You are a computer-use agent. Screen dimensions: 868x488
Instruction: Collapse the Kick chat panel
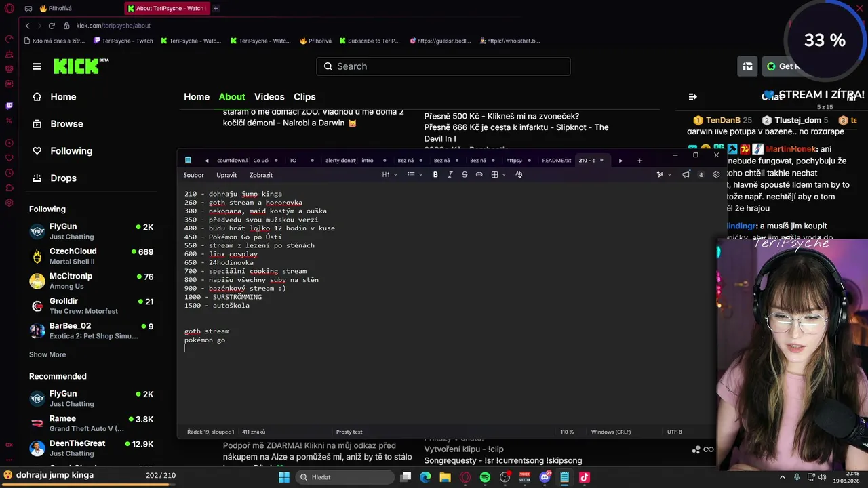pos(692,97)
